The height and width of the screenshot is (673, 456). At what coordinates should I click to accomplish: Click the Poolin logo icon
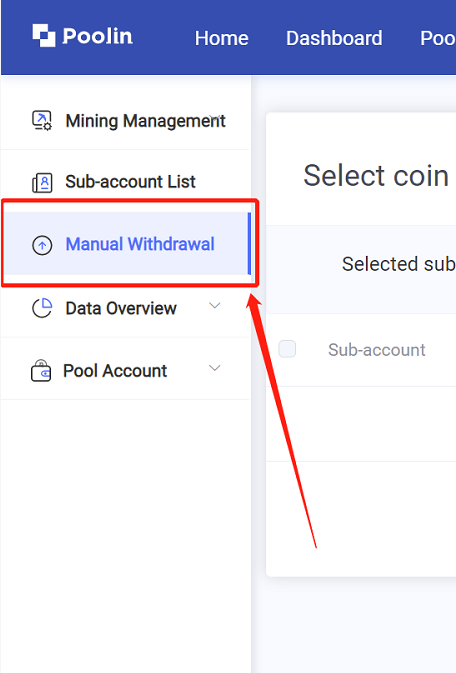pos(44,35)
